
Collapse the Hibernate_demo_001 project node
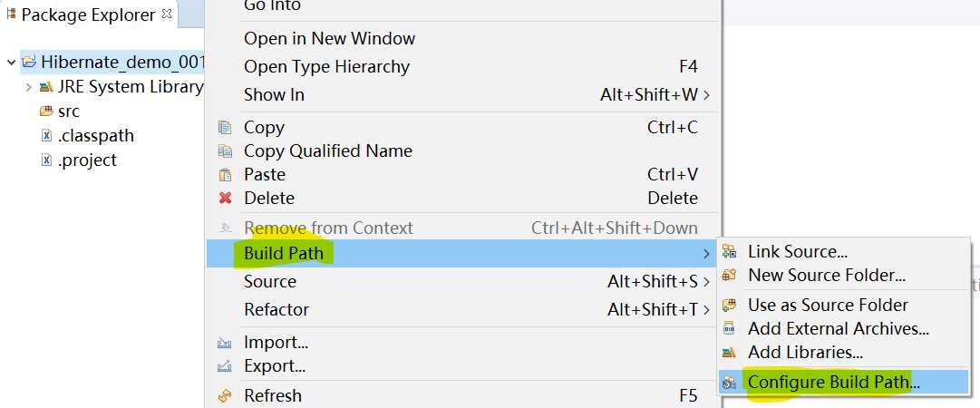pyautogui.click(x=11, y=62)
